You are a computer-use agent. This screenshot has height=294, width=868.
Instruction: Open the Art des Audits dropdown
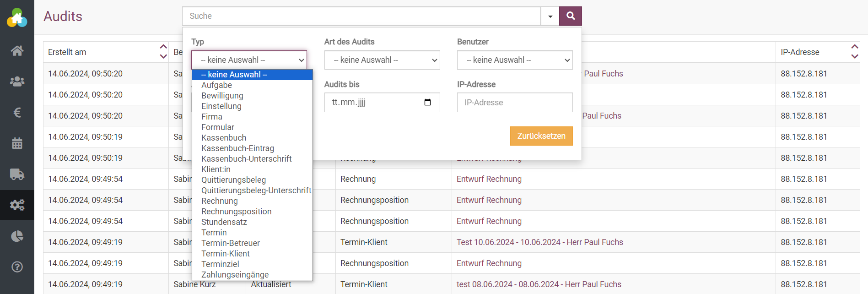click(x=382, y=60)
